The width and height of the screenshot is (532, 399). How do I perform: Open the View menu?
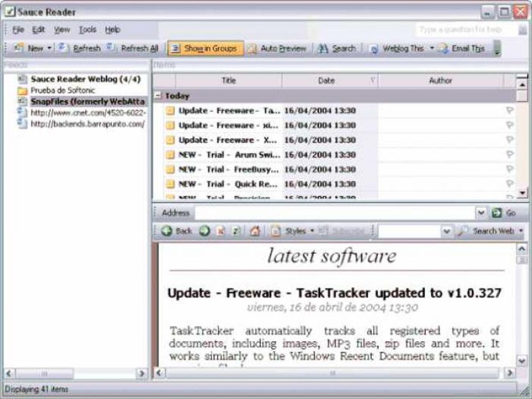coord(62,30)
